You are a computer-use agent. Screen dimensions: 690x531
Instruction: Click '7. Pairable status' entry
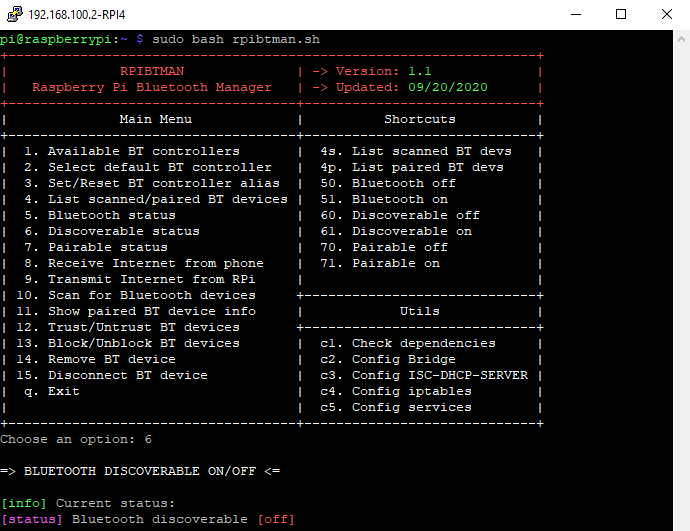[96, 247]
